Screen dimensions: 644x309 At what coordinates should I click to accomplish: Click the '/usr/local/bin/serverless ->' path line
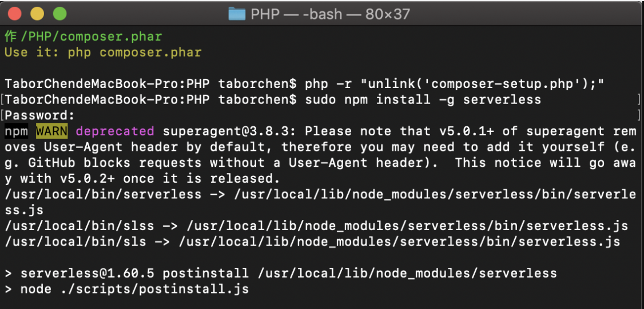pos(320,194)
